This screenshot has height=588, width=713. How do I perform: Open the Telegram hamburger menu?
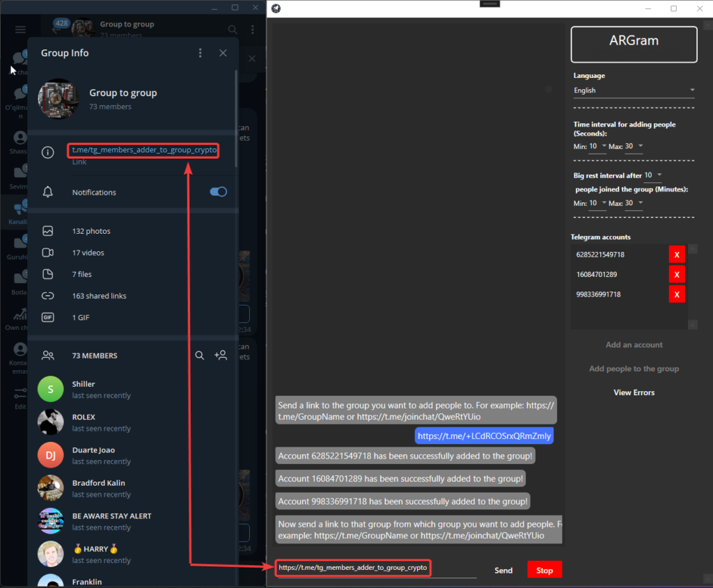(x=20, y=29)
